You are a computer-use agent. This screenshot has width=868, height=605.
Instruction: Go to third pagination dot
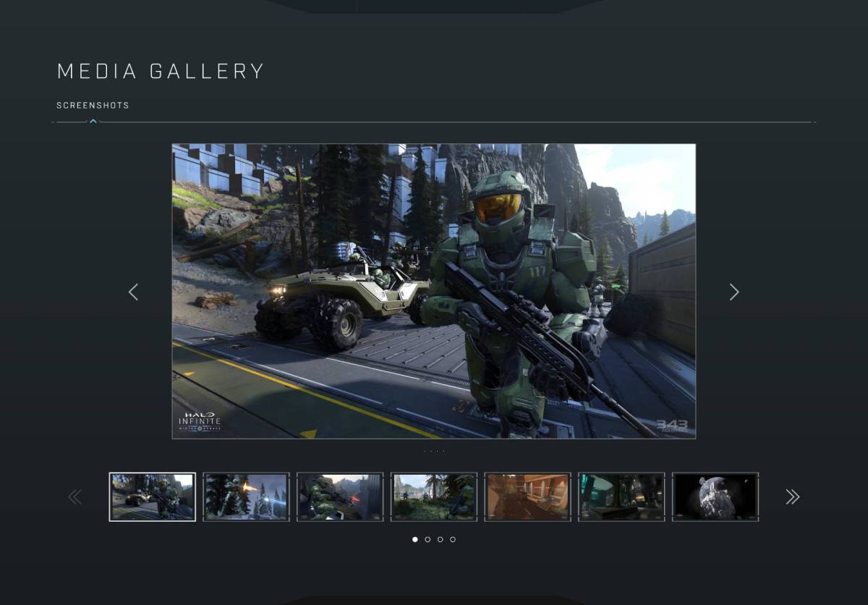pos(440,539)
